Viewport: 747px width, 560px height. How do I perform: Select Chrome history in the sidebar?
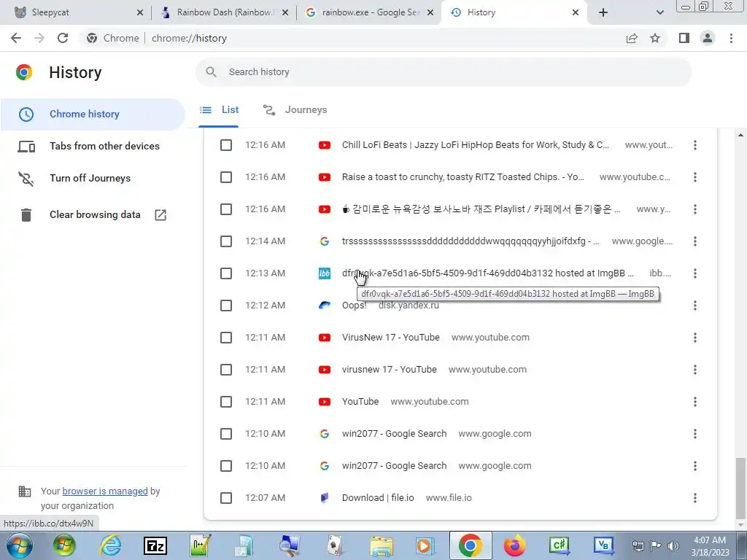93,114
